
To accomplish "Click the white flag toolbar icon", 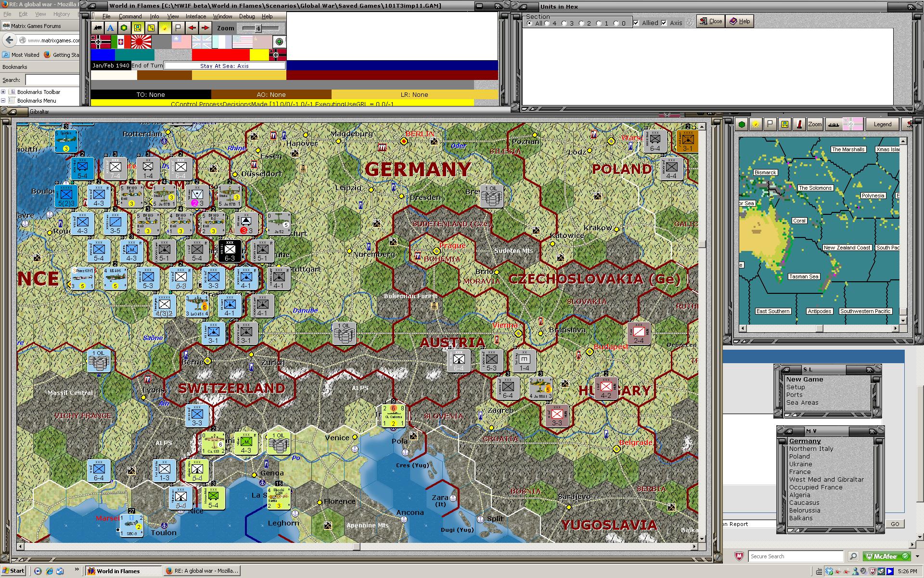I will click(178, 28).
